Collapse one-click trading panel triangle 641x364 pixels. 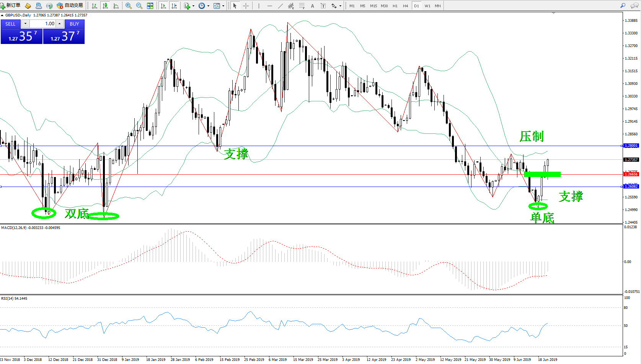coord(2,15)
